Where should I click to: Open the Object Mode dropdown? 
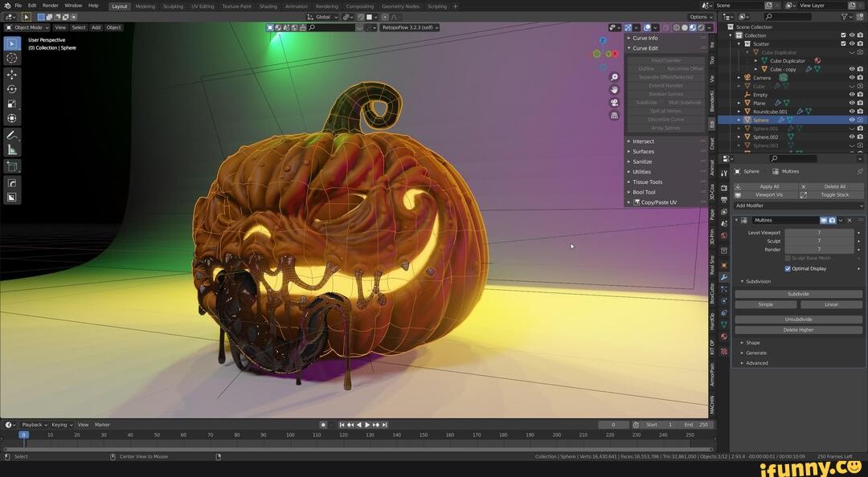pyautogui.click(x=29, y=26)
